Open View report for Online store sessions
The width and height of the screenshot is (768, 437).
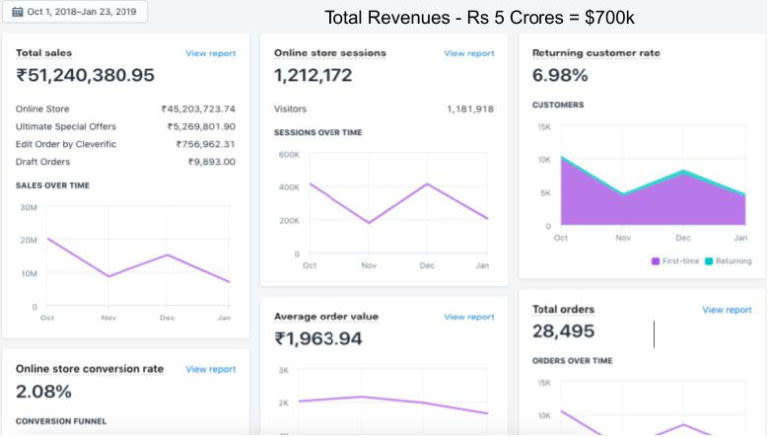click(469, 53)
